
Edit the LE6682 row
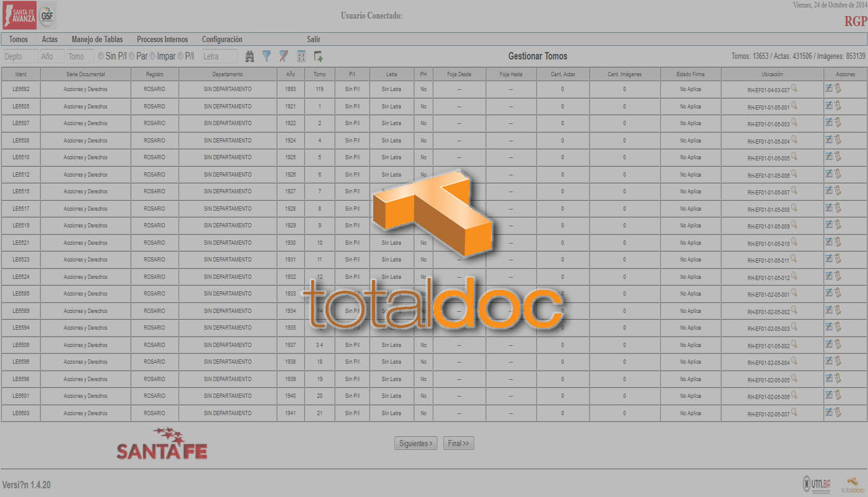pos(829,88)
